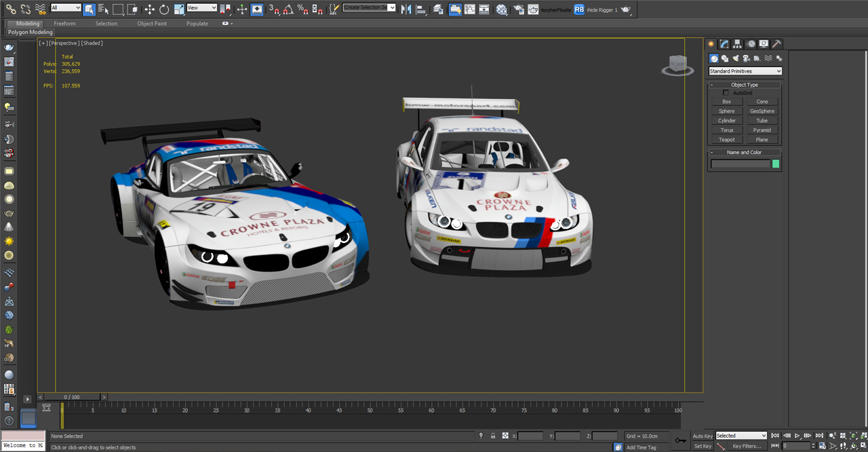Switch to the Freeform ribbon tab
868x452 pixels.
tap(64, 24)
